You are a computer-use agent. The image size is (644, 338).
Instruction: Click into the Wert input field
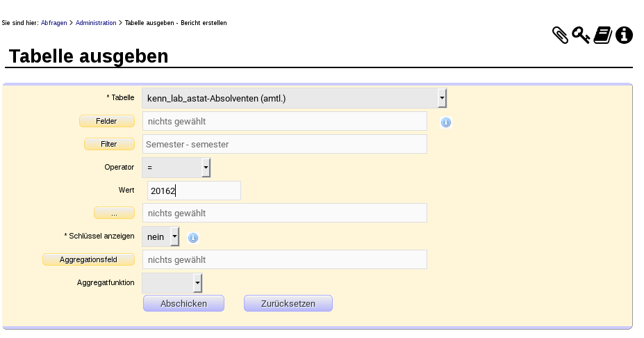(194, 191)
